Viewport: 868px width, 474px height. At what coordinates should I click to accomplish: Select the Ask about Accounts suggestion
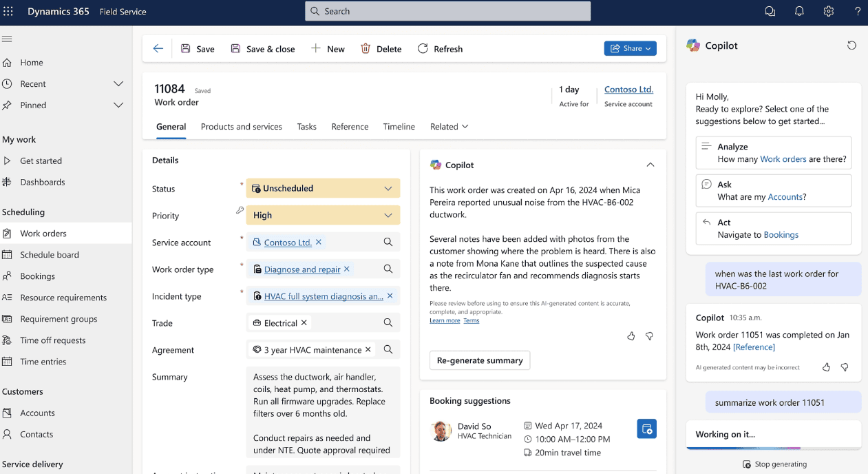pyautogui.click(x=774, y=190)
